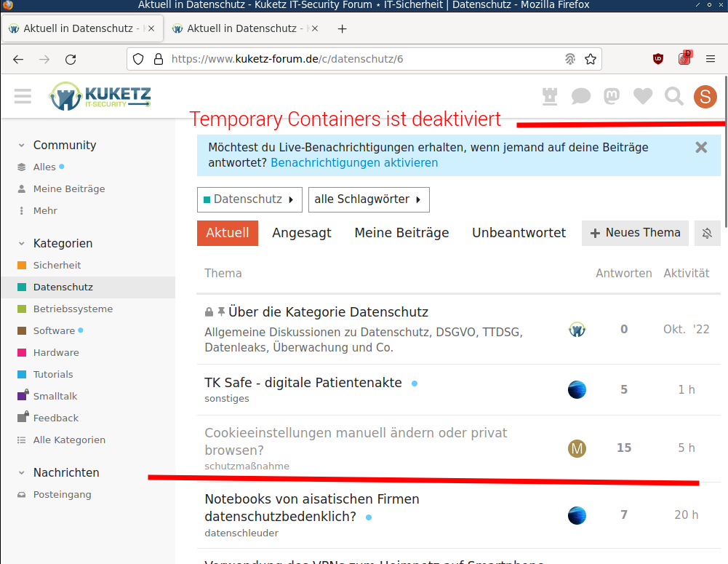This screenshot has width=728, height=564.
Task: Open fingerprint container icon in address bar
Action: point(570,59)
